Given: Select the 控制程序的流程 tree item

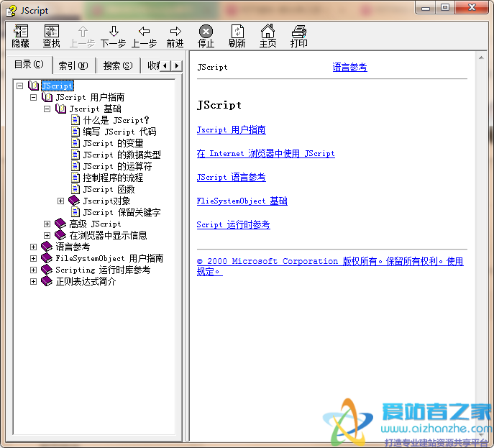Looking at the screenshot, I should pos(113,178).
